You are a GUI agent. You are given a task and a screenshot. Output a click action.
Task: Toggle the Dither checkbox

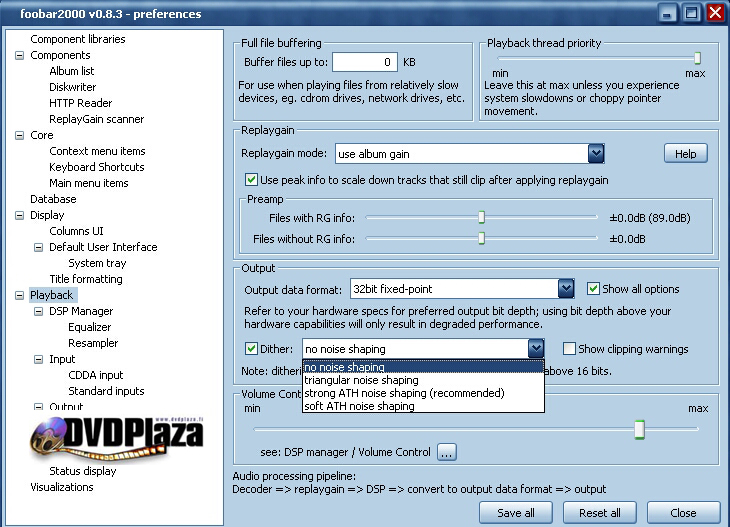tap(251, 349)
